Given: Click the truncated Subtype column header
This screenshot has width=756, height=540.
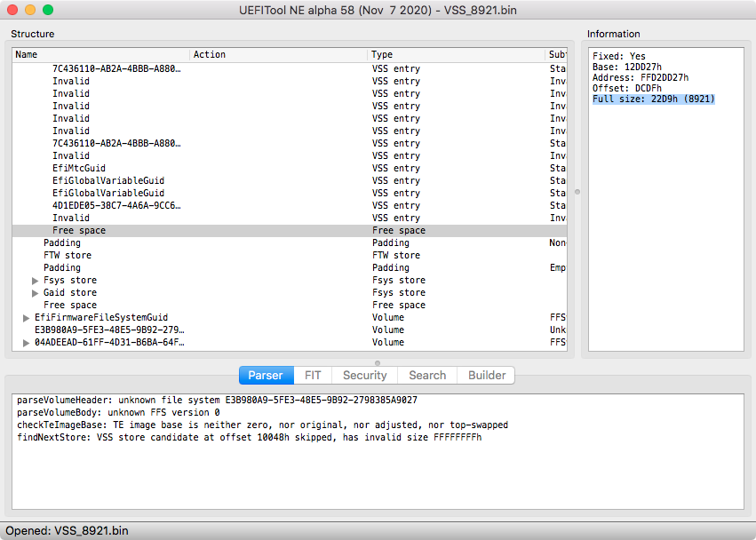Looking at the screenshot, I should click(x=556, y=54).
